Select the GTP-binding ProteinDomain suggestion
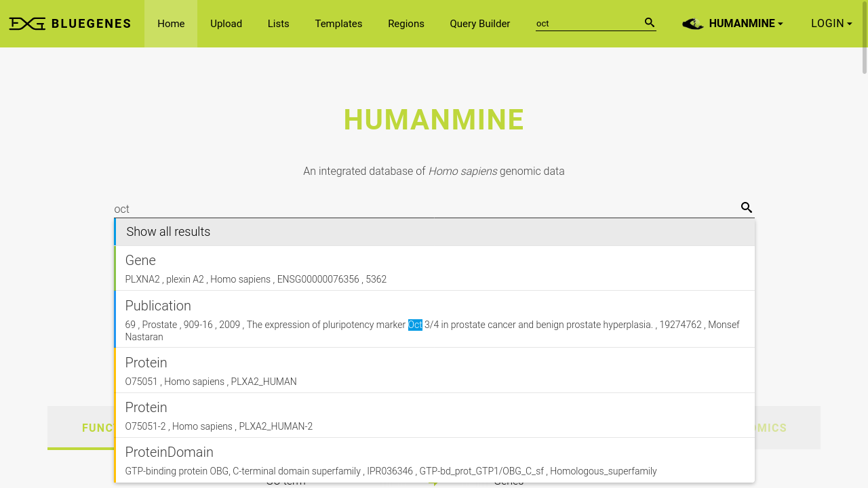The height and width of the screenshot is (488, 868). tap(434, 460)
